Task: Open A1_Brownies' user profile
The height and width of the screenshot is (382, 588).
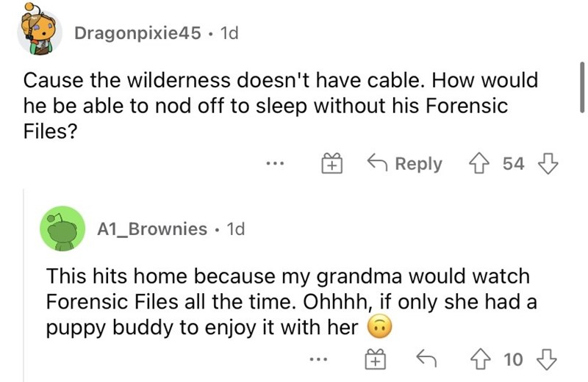Action: click(152, 228)
